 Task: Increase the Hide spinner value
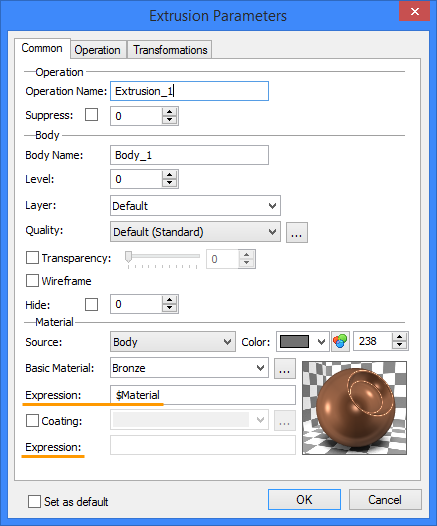click(169, 300)
